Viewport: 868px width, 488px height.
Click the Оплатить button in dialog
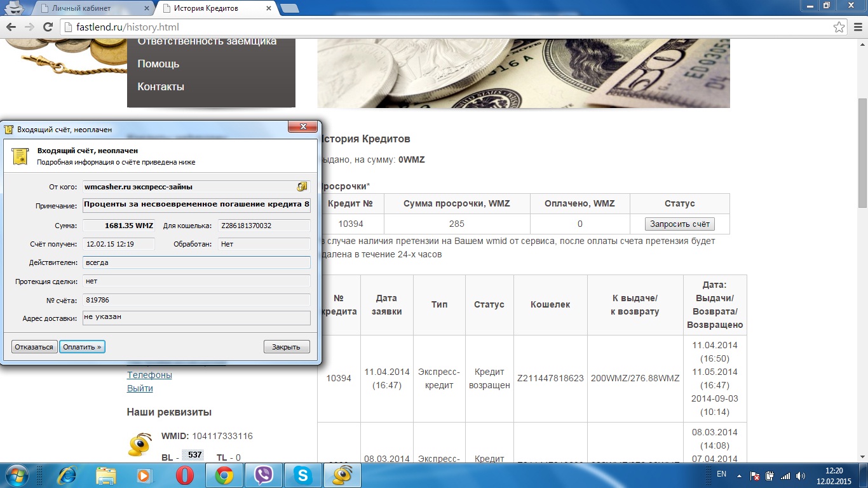click(82, 347)
